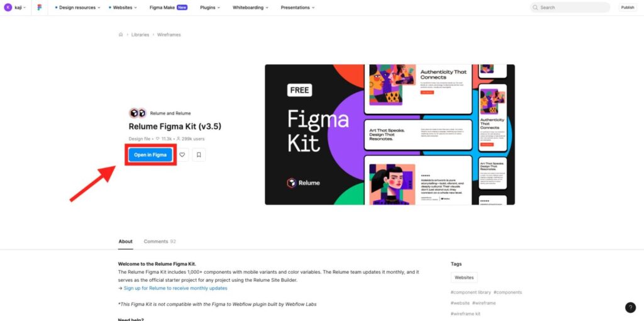The height and width of the screenshot is (321, 644).
Task: Like the Relume Figma Kit with heart
Action: point(182,155)
